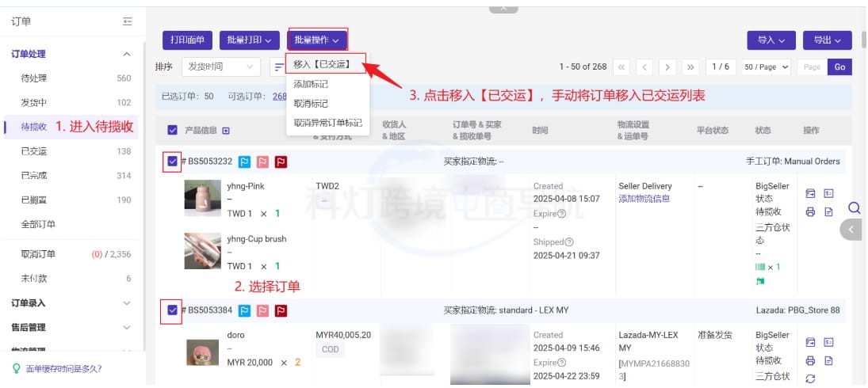Open 已完成 orders in sidebar
Image resolution: width=868 pixels, height=388 pixels.
tap(72, 176)
